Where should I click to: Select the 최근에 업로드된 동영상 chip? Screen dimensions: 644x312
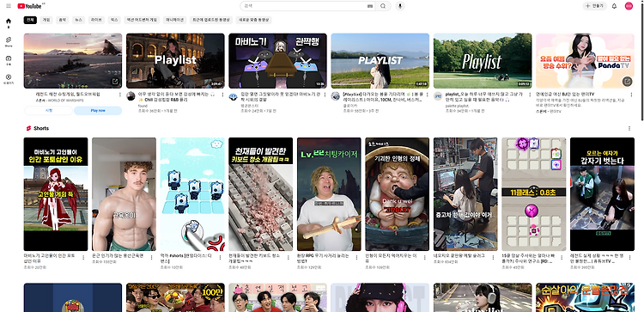coord(211,20)
